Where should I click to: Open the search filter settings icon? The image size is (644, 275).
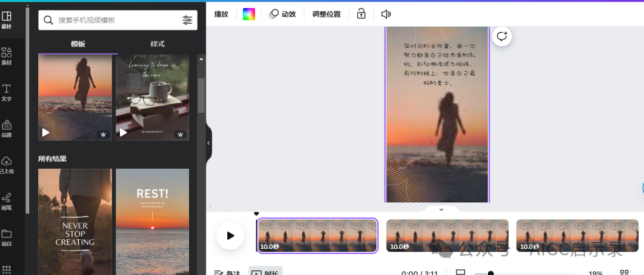[x=187, y=20]
